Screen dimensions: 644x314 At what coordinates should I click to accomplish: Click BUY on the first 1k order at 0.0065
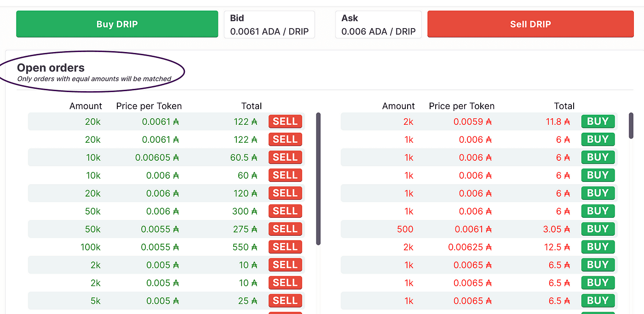click(x=598, y=265)
